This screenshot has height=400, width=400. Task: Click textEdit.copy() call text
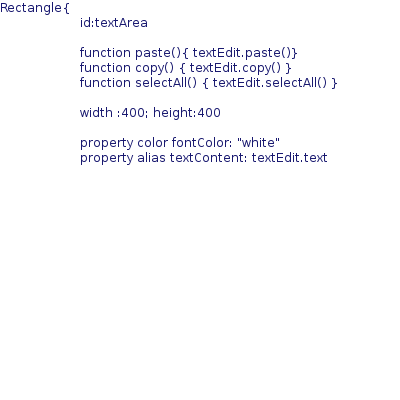point(236,68)
